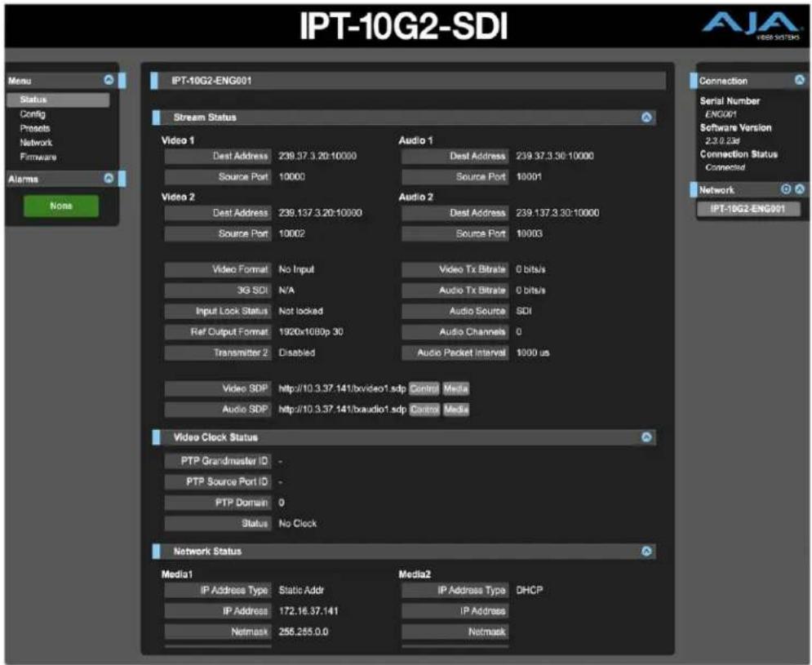Screen dimensions: 812x665
Task: Click Video 1 Source Port value 10000
Action: point(292,176)
